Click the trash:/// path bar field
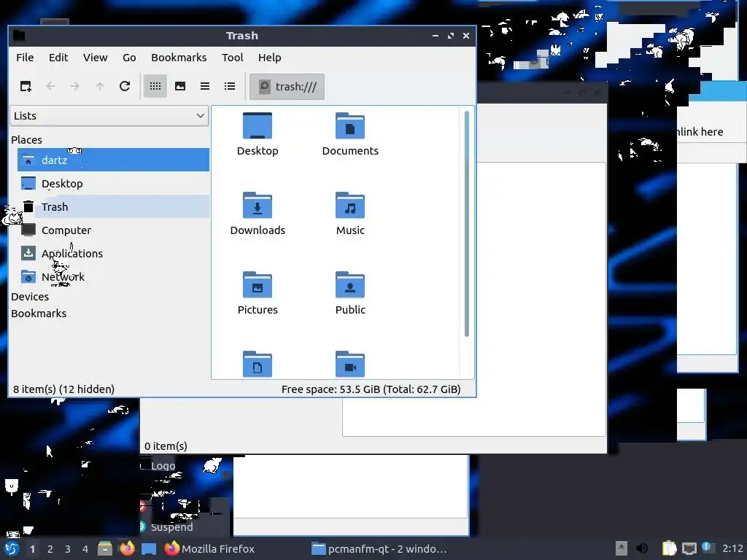The height and width of the screenshot is (560, 747). click(x=287, y=87)
